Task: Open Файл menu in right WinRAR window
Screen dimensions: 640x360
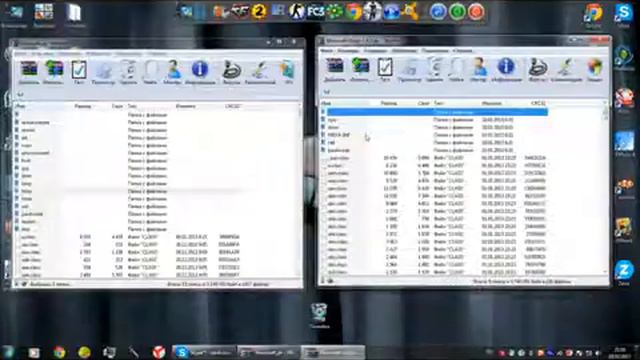Action: click(326, 51)
